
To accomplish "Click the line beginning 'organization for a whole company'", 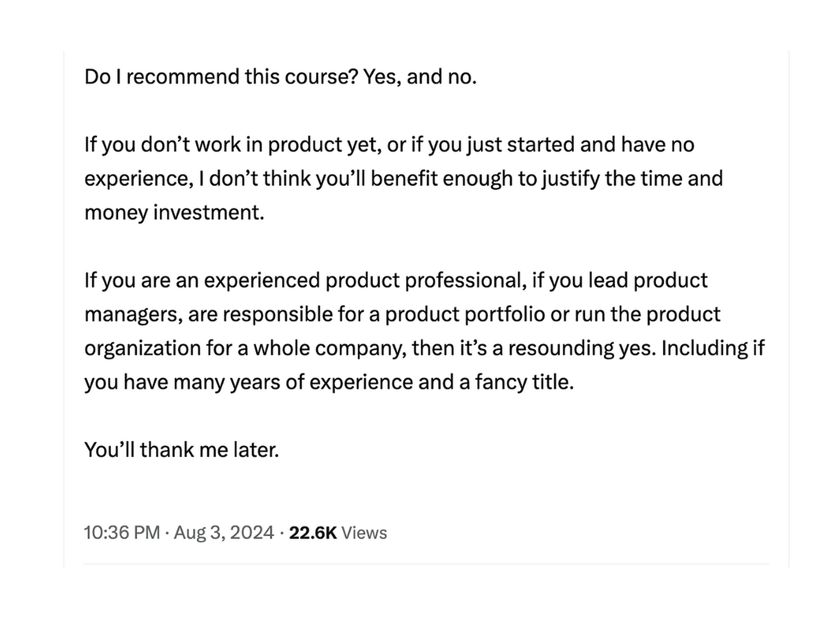I will coord(424,348).
